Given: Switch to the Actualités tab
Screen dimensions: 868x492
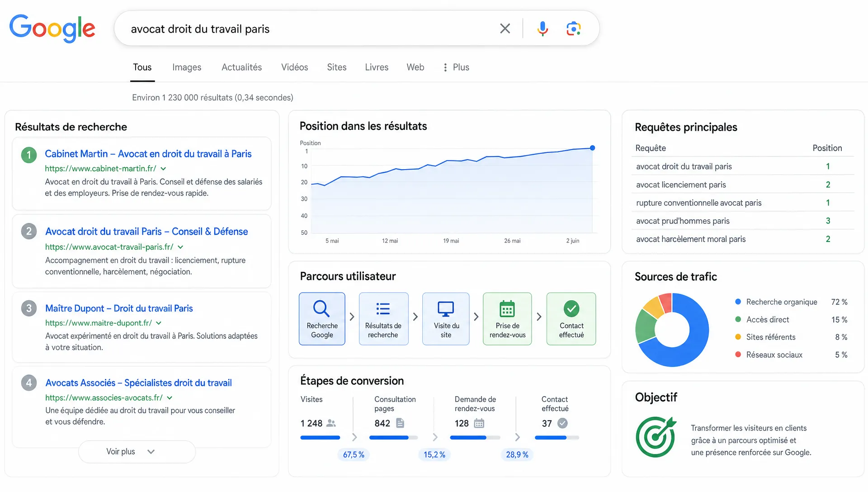Looking at the screenshot, I should click(241, 67).
